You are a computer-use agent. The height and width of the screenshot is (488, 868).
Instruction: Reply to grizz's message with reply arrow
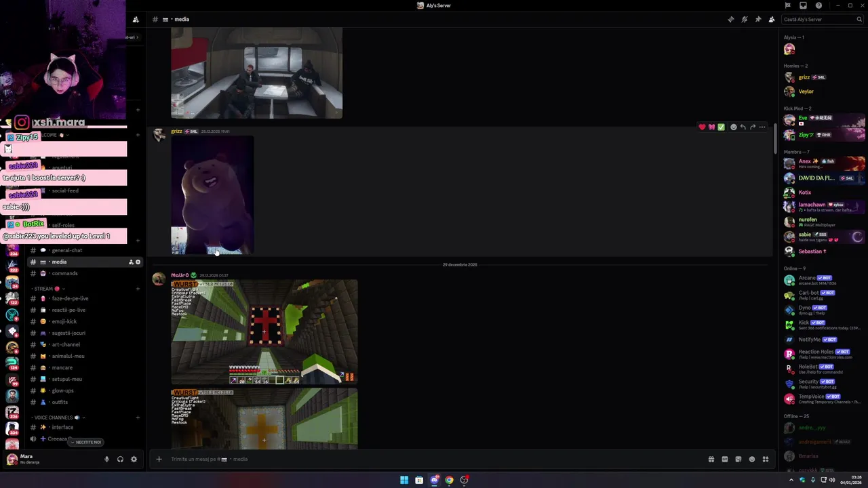click(x=743, y=127)
